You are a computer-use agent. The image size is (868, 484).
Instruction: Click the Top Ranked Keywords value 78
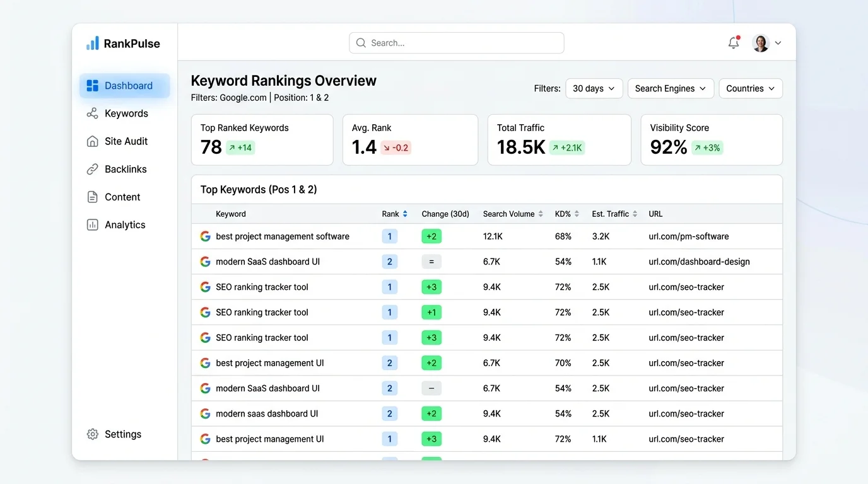211,147
